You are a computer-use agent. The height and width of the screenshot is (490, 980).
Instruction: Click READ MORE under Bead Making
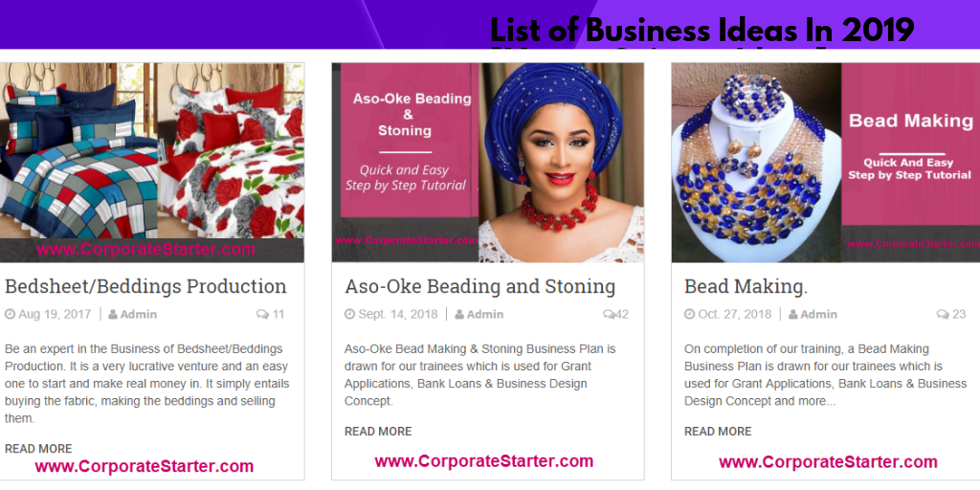[x=718, y=432]
